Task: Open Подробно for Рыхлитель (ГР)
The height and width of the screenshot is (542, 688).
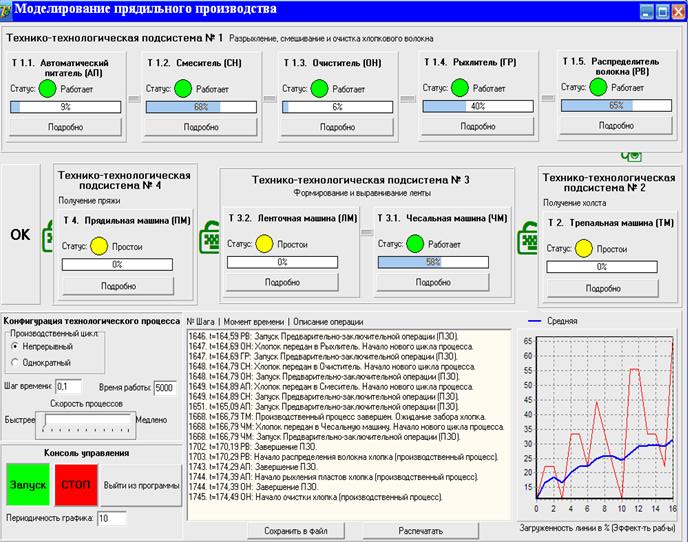Action: tap(477, 126)
